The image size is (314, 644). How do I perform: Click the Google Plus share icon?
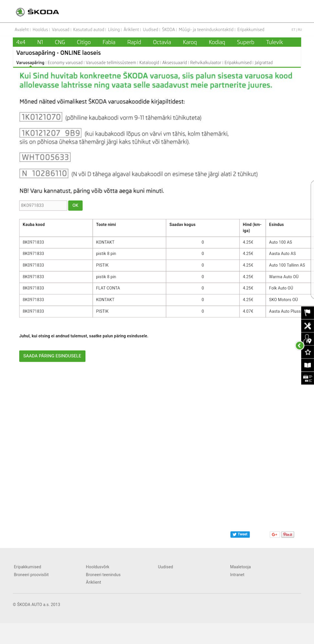pos(274,534)
